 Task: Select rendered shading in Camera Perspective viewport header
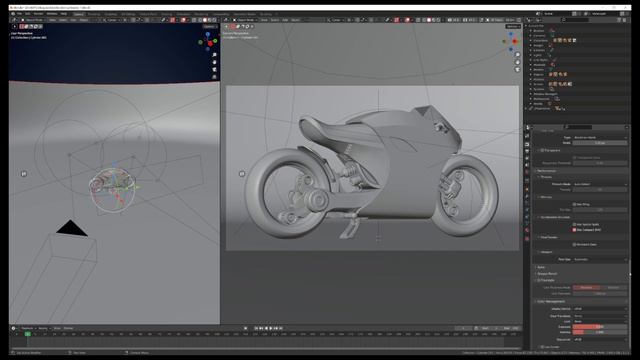click(x=438, y=20)
